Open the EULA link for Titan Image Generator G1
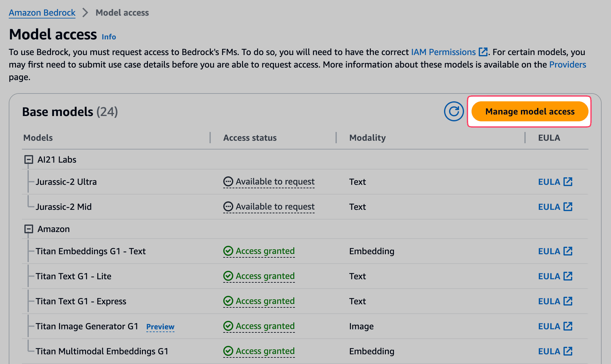Image resolution: width=611 pixels, height=364 pixels. [555, 326]
